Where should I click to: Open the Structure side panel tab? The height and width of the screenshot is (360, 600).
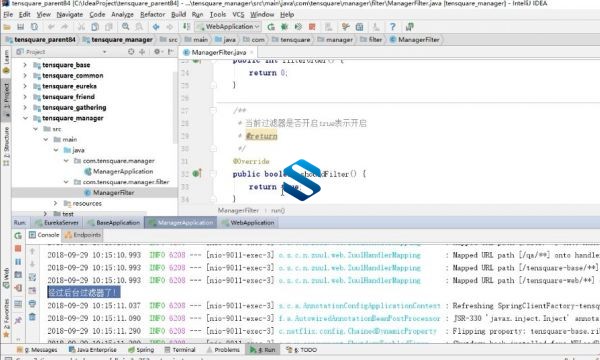pyautogui.click(x=6, y=146)
